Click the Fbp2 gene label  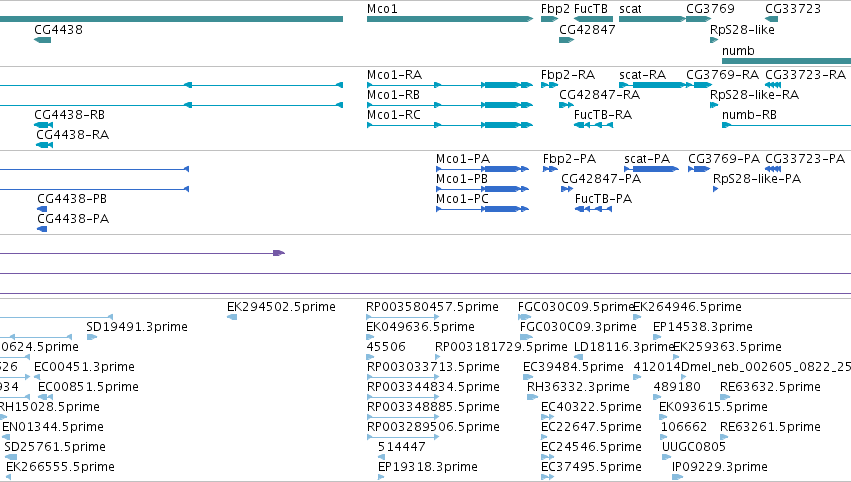pyautogui.click(x=555, y=9)
